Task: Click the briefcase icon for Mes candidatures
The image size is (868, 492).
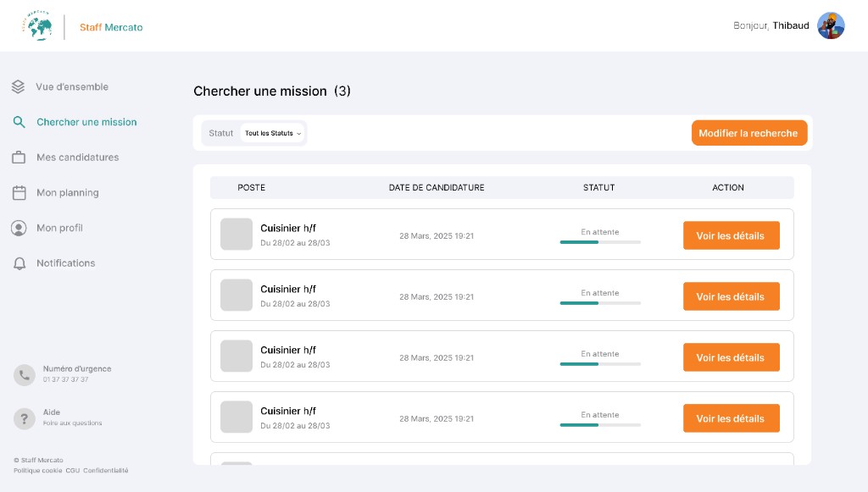Action: click(19, 158)
